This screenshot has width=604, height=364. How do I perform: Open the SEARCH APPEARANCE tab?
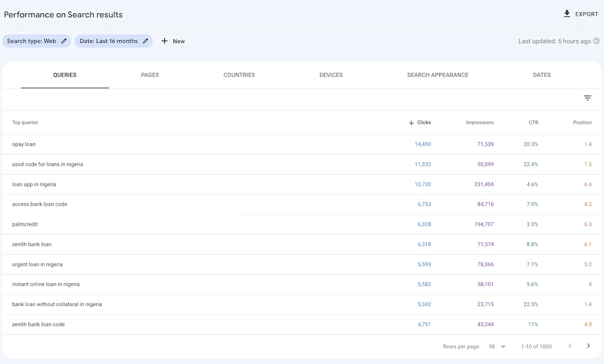pyautogui.click(x=437, y=75)
